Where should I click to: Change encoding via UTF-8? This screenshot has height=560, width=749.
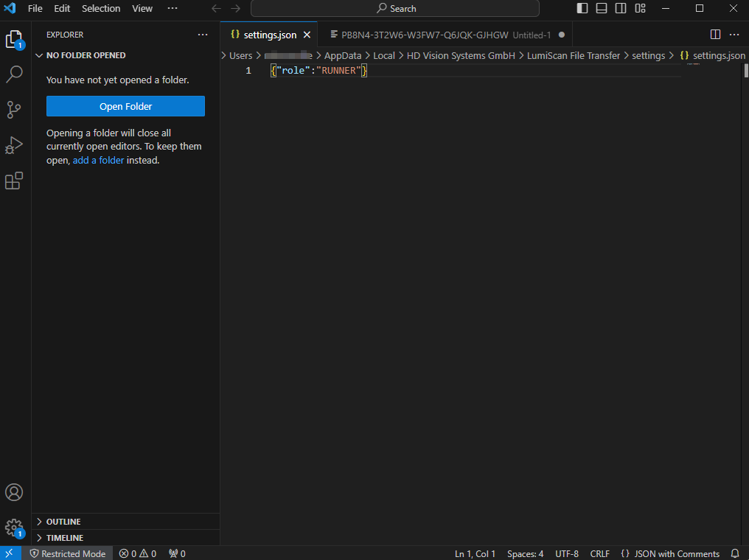click(566, 553)
